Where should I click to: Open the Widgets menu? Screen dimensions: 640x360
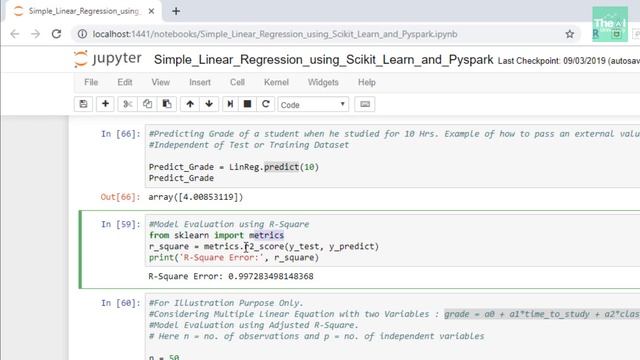point(323,82)
